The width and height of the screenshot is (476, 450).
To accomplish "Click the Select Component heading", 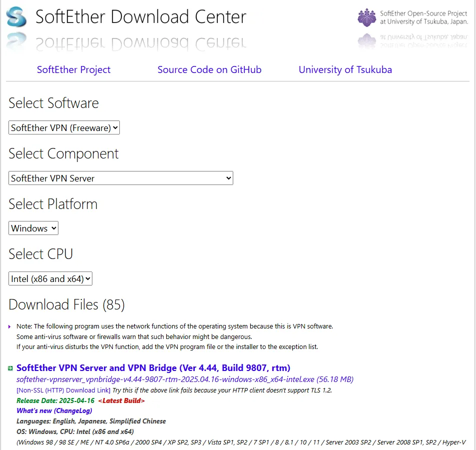I will (63, 153).
